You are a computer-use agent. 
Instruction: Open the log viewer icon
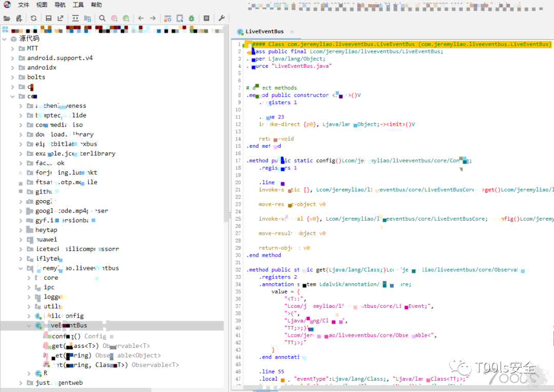(x=207, y=18)
